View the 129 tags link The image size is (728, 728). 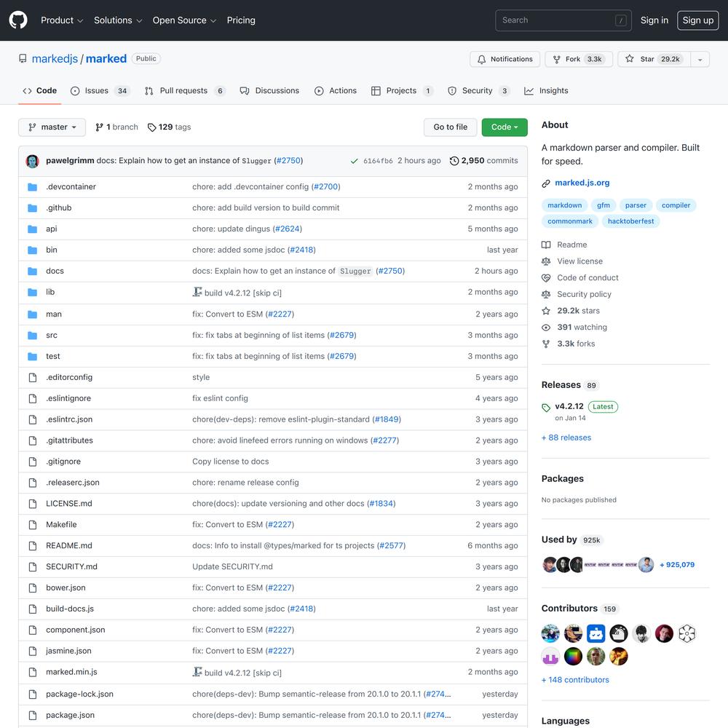(169, 127)
